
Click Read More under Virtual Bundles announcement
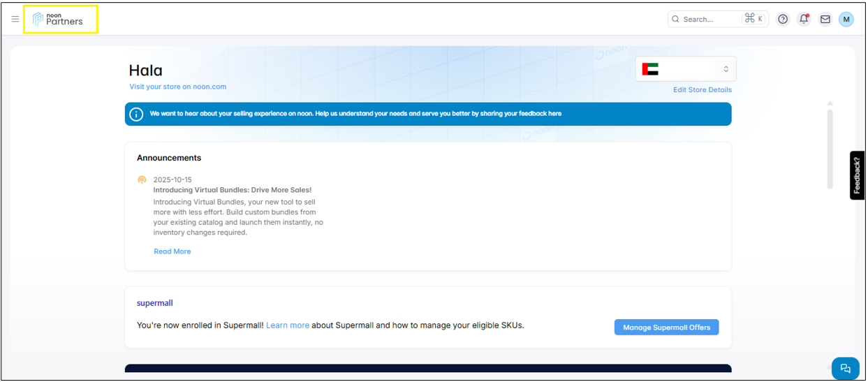(172, 251)
